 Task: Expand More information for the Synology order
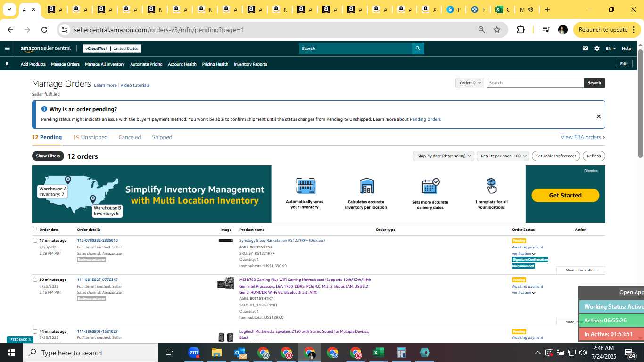581,270
